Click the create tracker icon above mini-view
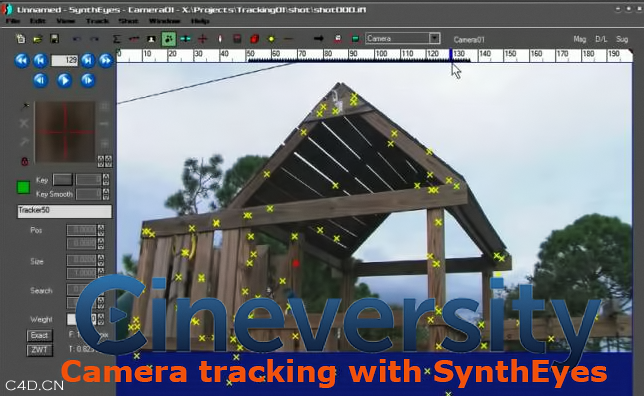Viewport: 644px width, 396px height. [x=25, y=106]
